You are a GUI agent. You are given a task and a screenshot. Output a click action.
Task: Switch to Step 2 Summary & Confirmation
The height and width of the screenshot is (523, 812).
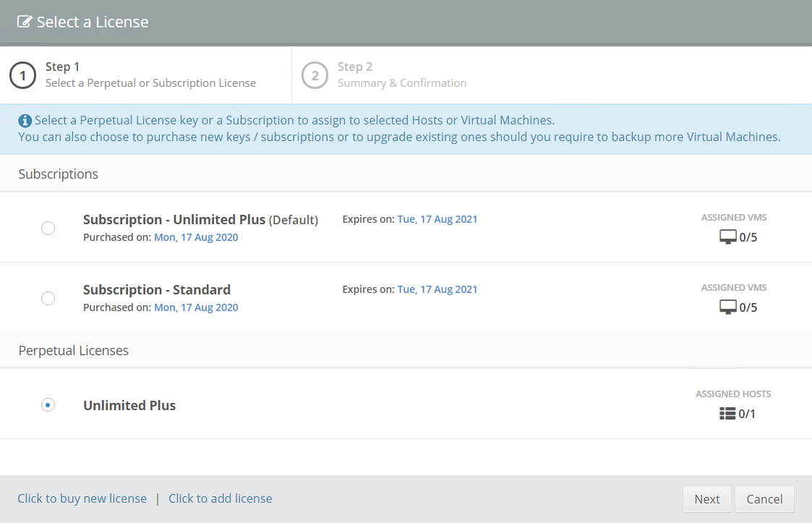point(401,75)
